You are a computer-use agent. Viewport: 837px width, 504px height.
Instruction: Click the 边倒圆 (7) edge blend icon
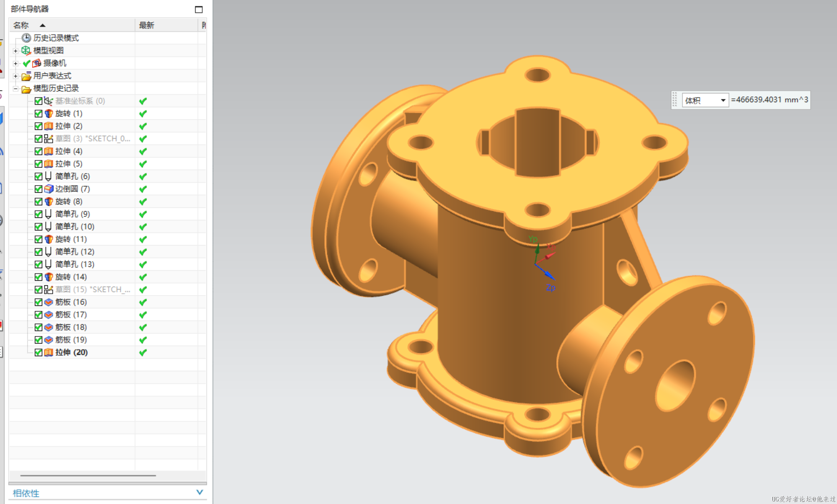[x=49, y=189]
